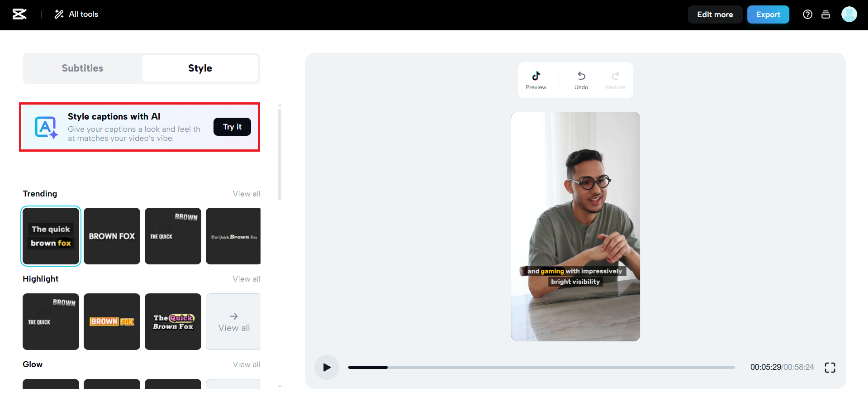
Task: View all Highlight styles link
Action: [x=247, y=279]
